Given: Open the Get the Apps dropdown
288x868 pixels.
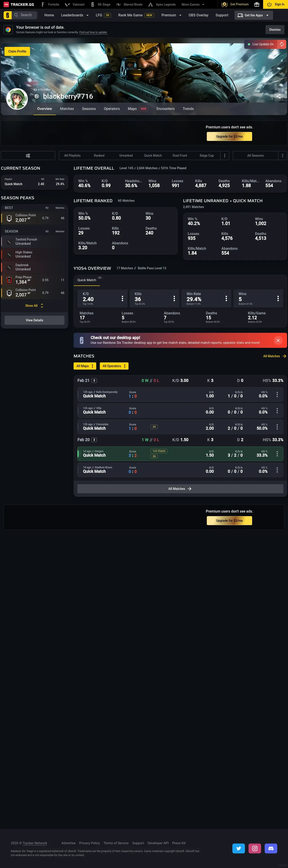Looking at the screenshot, I should coord(254,15).
